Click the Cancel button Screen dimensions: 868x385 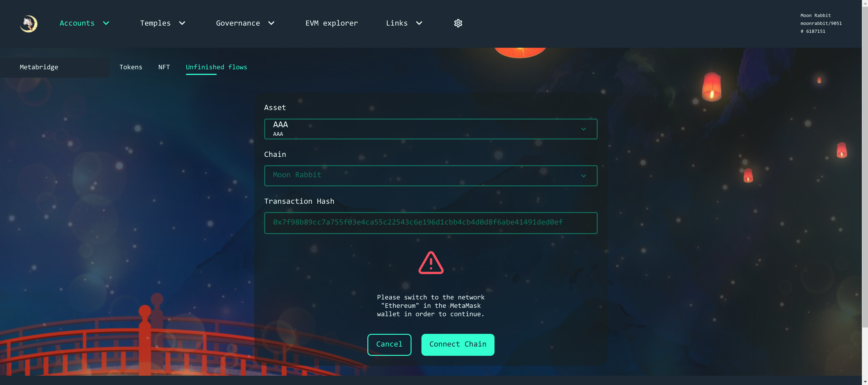tap(389, 344)
